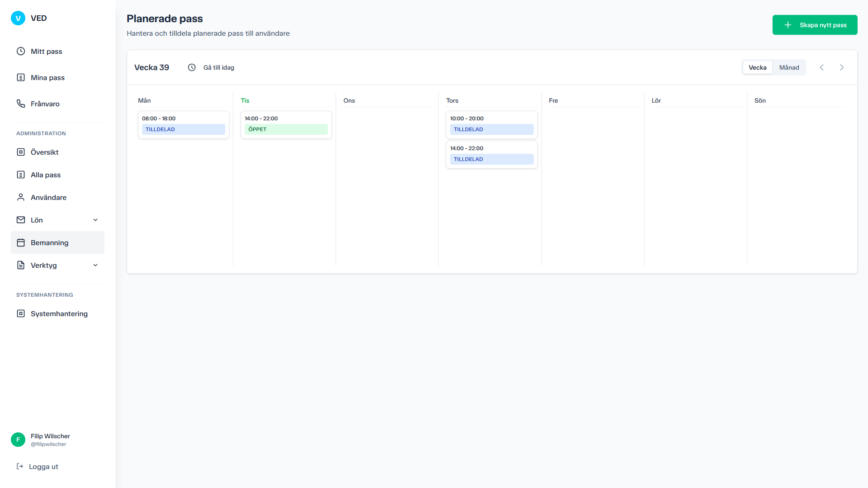Expand the Verktyg submenu chevron

tap(95, 265)
